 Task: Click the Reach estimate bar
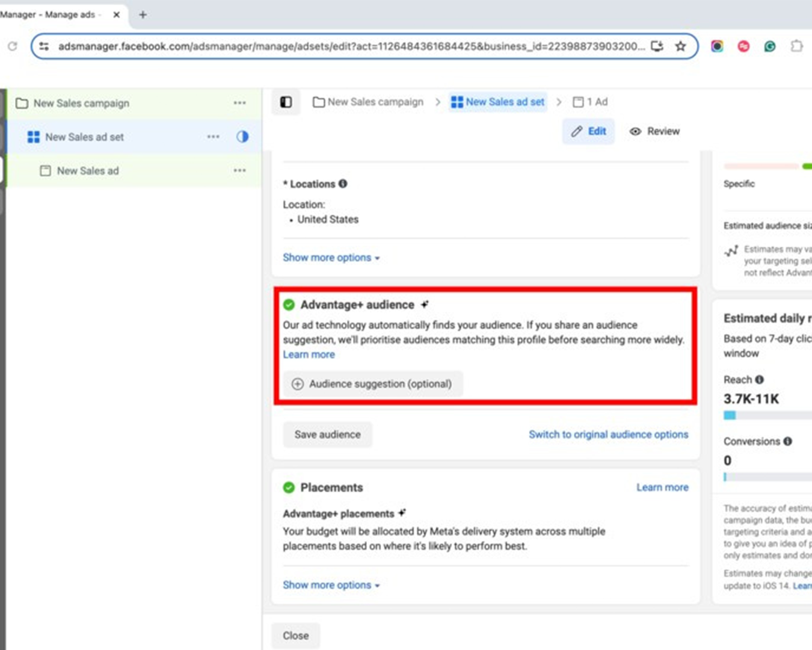767,415
